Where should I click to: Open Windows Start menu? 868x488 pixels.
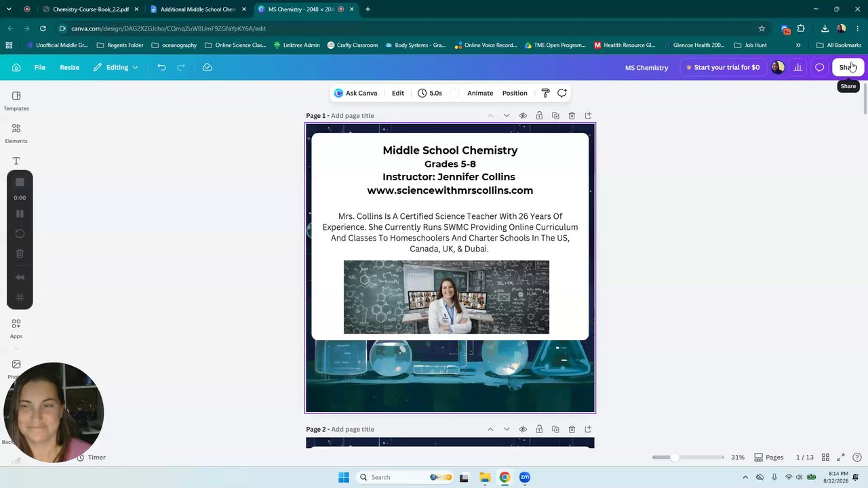pyautogui.click(x=344, y=477)
